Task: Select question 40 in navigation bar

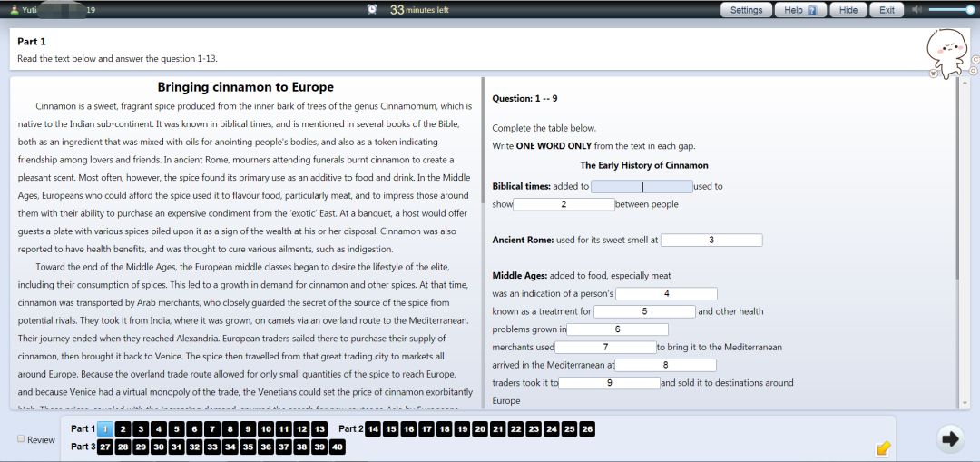Action: click(x=338, y=447)
